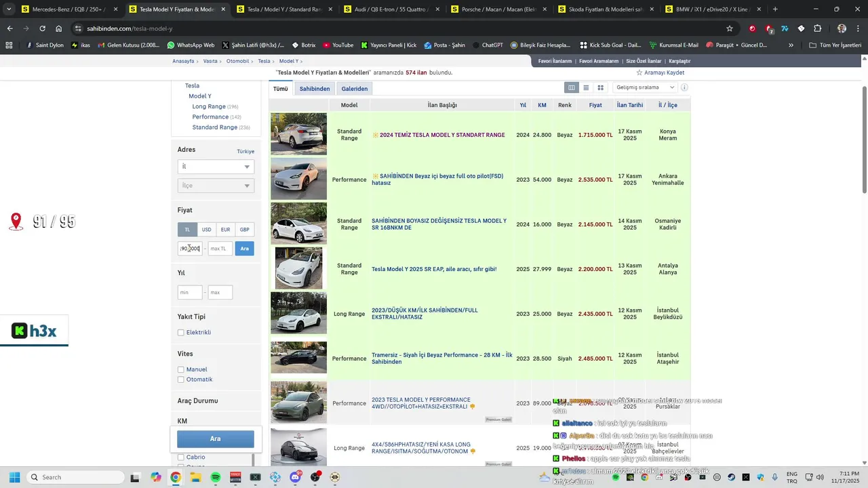Sort listings by Yıl column
The width and height of the screenshot is (868, 488).
[523, 105]
